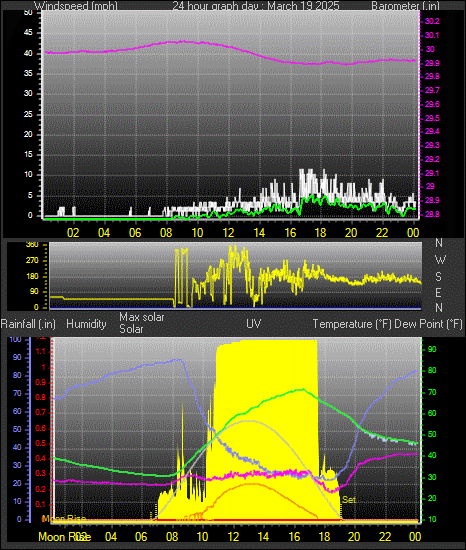
Task: Click the 12 hour marker on wind graph
Action: pos(228,233)
